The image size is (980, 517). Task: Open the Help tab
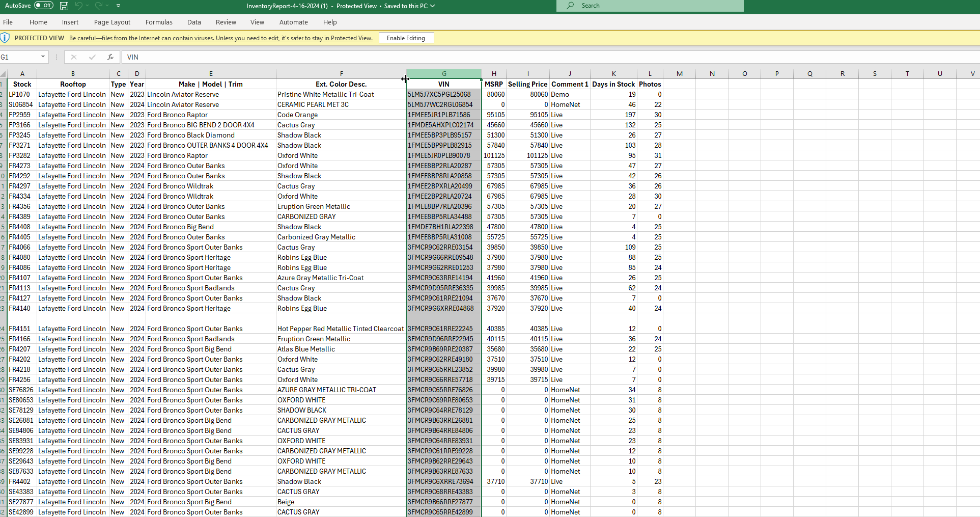point(330,22)
